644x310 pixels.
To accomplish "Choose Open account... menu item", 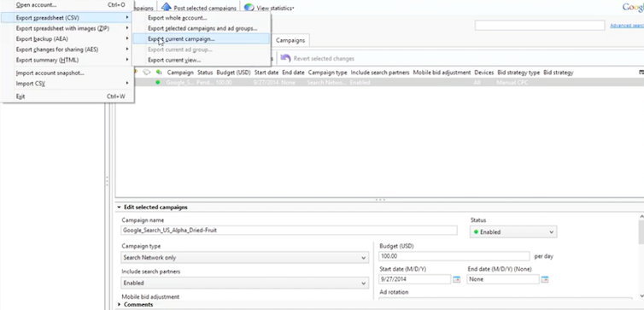I will point(67,5).
